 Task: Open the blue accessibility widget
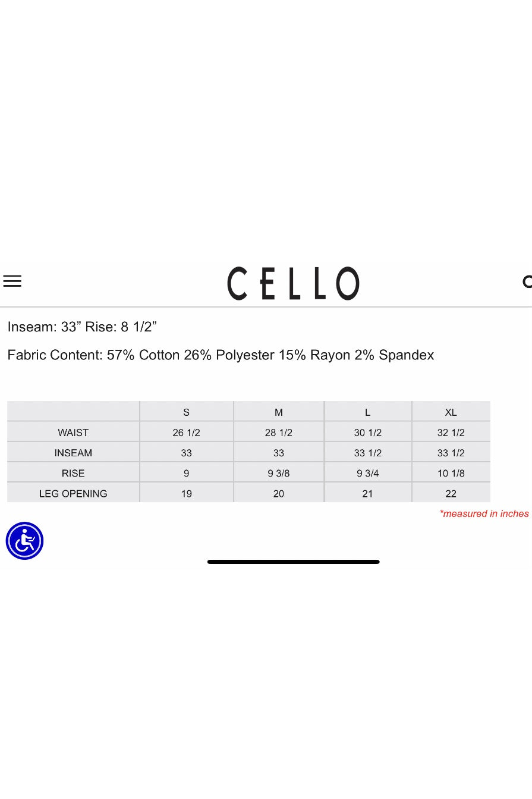pos(24,541)
